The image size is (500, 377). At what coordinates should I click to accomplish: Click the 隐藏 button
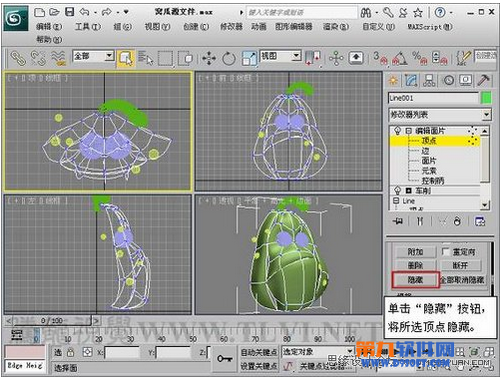tap(415, 280)
